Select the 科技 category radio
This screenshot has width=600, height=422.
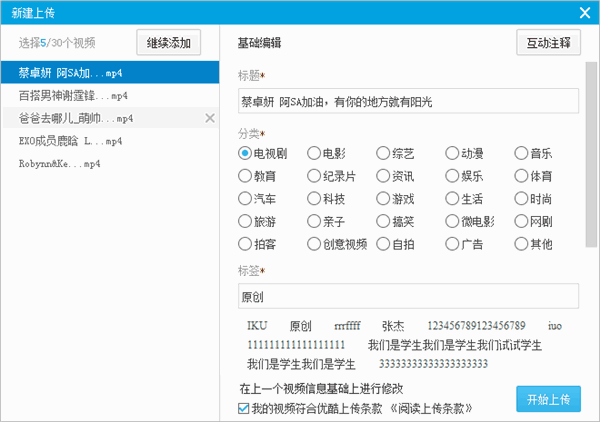(x=314, y=199)
